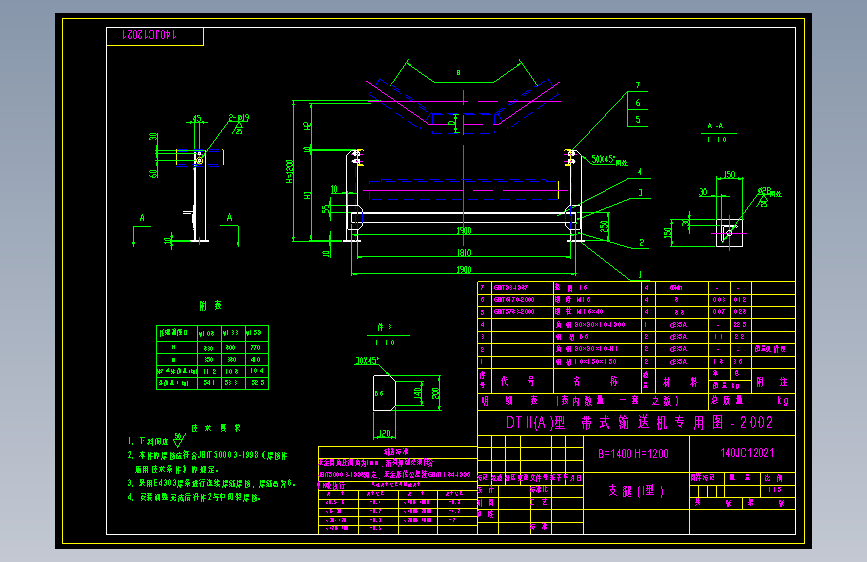Click the 螺母 M16 parts list entry

click(573, 300)
